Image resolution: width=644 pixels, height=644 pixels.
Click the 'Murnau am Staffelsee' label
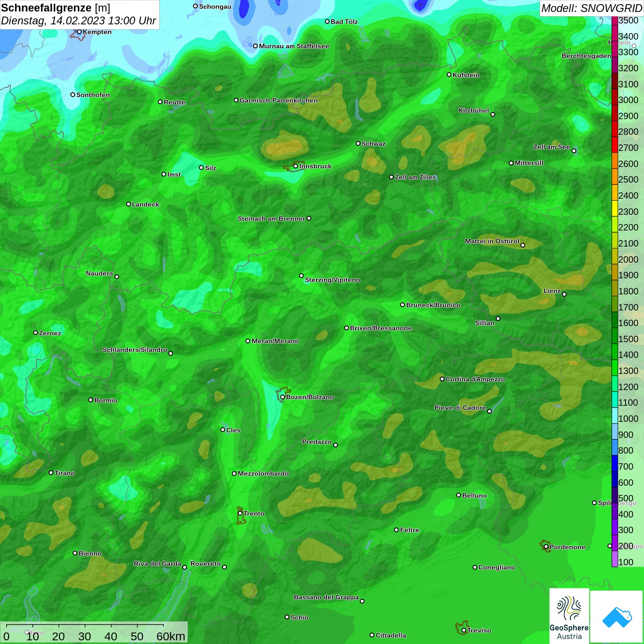294,46
